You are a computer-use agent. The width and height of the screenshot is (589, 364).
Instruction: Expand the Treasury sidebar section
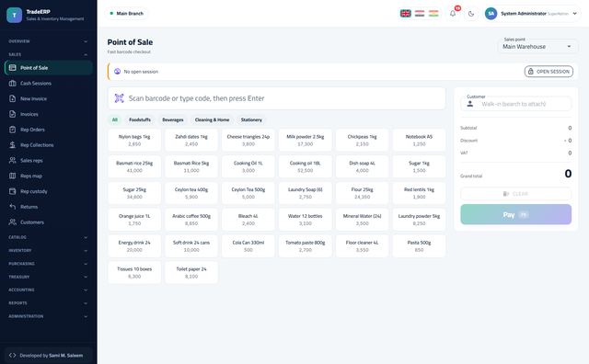click(48, 277)
